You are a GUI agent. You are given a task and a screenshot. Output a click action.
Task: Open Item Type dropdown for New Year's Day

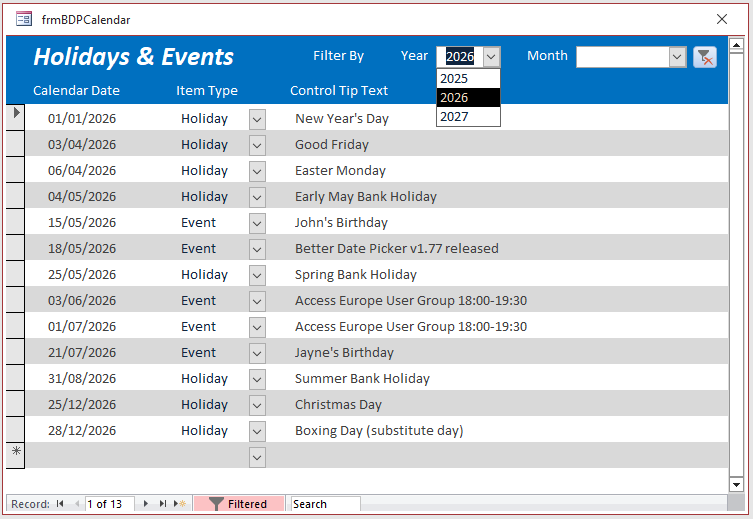(257, 119)
